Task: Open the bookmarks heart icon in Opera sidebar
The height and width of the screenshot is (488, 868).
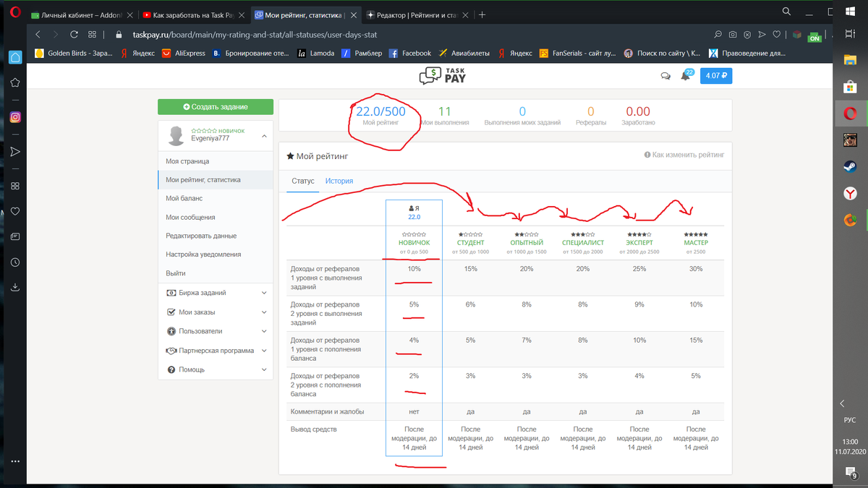Action: pos(14,212)
